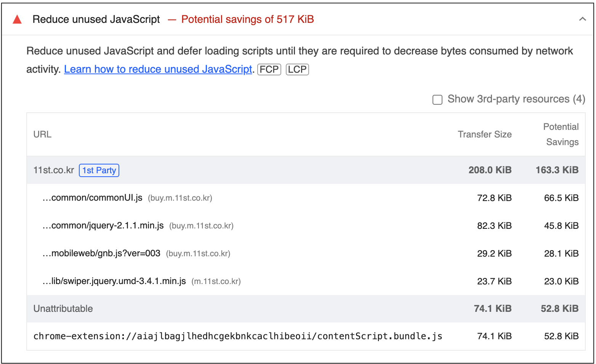Open the swiper.jquery.umd-3.4.1.min.js link
This screenshot has height=364, width=596.
pyautogui.click(x=114, y=281)
